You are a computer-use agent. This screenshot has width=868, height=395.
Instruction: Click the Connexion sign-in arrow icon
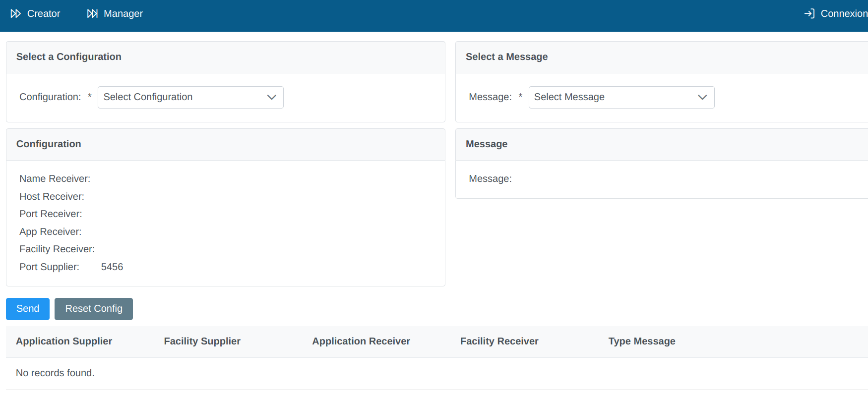tap(809, 13)
